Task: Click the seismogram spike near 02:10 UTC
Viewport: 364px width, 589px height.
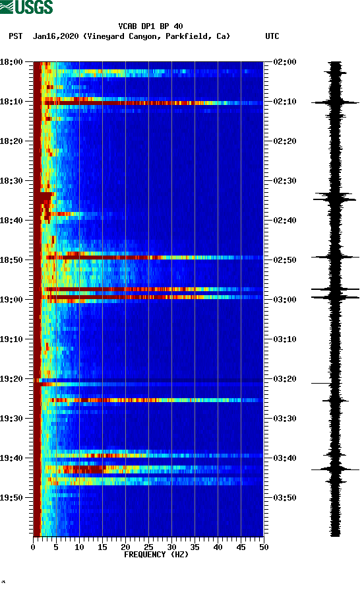Action: point(335,102)
